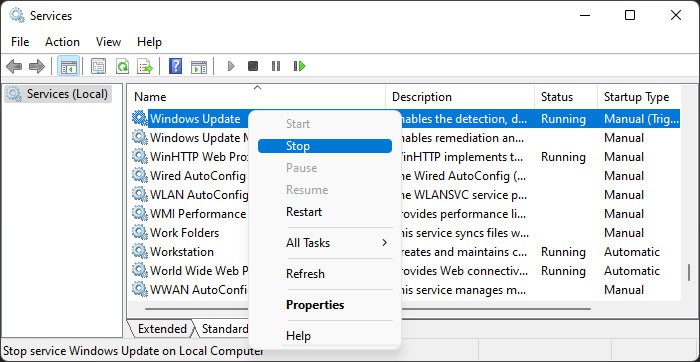The width and height of the screenshot is (700, 362).
Task: Choose Stop in the context menu
Action: point(325,146)
